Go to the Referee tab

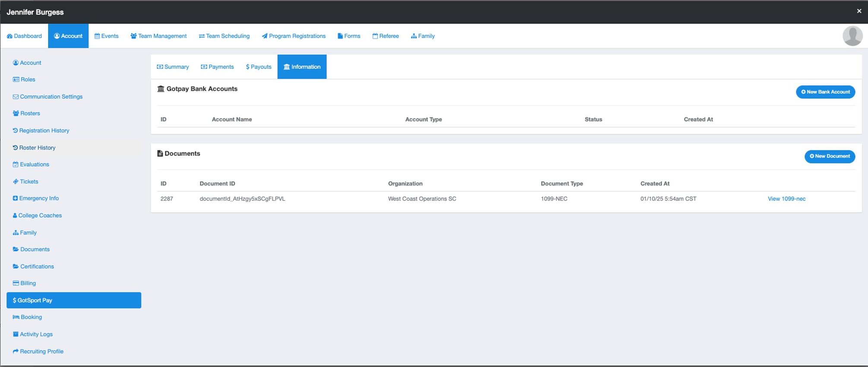(386, 36)
